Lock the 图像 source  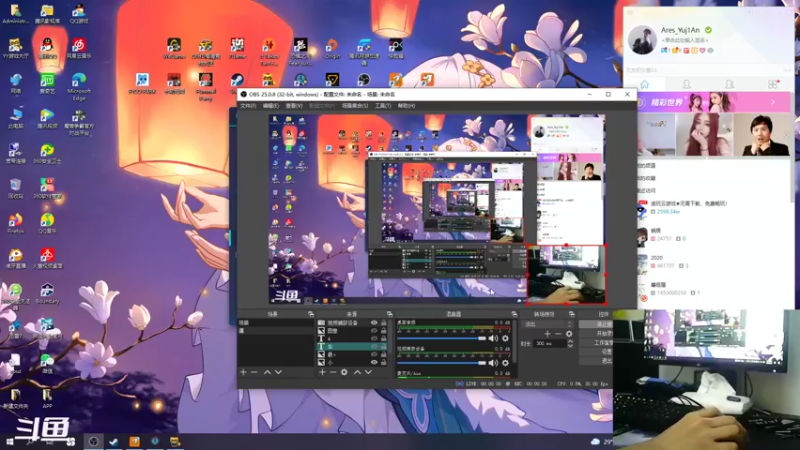[384, 331]
